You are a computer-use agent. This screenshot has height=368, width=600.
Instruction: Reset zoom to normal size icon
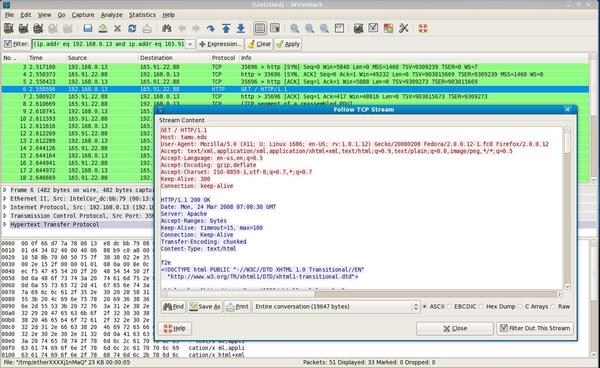324,28
